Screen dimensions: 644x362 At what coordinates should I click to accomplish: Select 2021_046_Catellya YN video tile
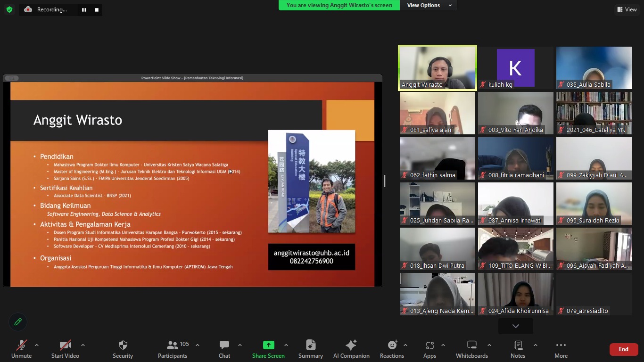click(594, 113)
